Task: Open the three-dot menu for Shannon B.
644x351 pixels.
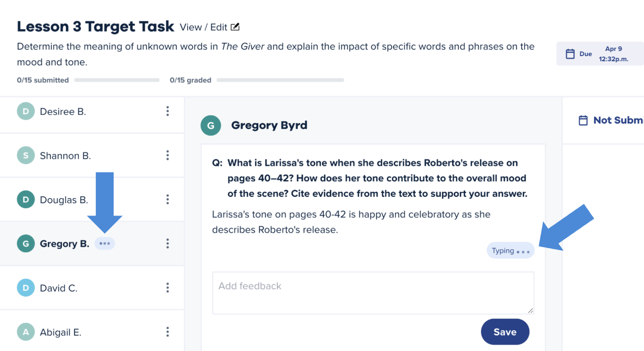Action: [167, 156]
